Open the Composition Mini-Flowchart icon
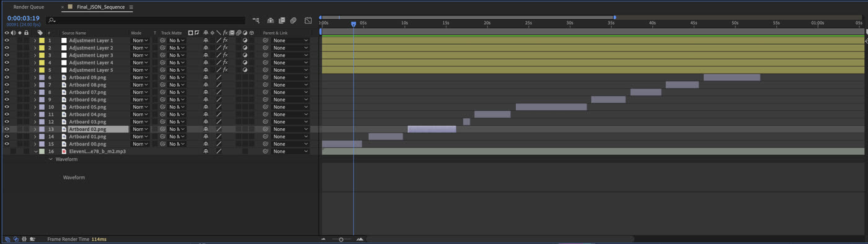868x244 pixels. [256, 20]
